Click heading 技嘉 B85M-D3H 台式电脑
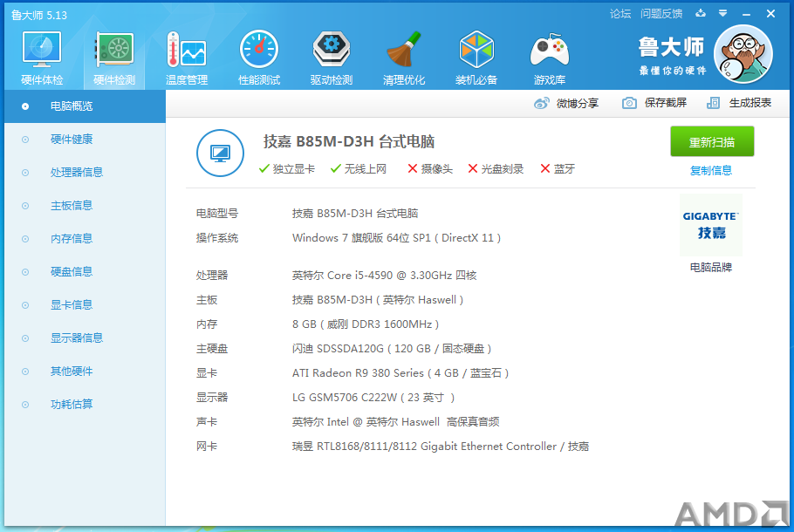This screenshot has width=794, height=532. [349, 142]
